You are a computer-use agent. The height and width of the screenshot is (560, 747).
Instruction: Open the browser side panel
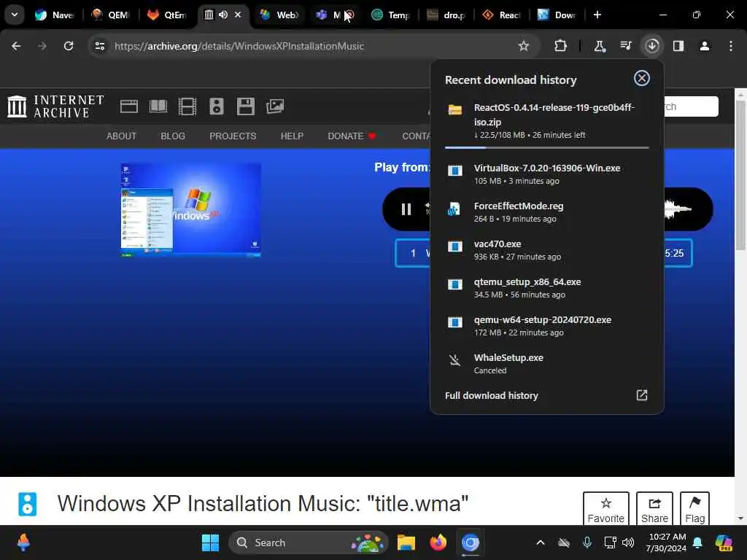(x=678, y=46)
